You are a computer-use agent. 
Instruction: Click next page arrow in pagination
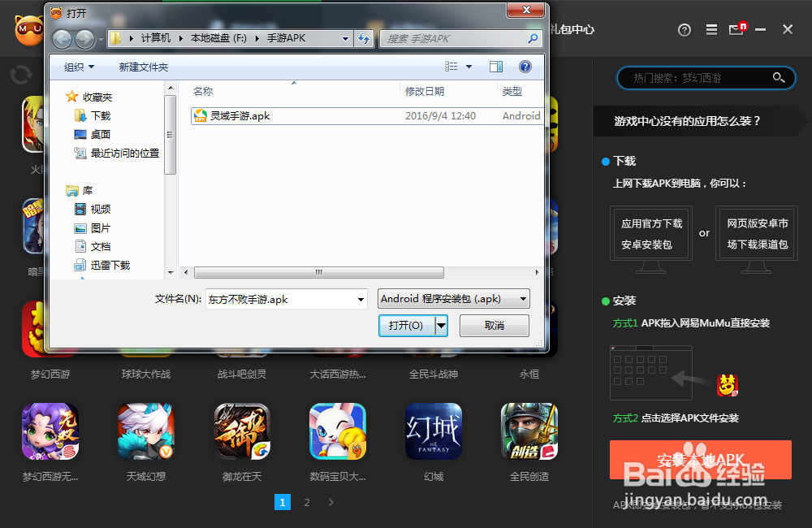pos(331,502)
